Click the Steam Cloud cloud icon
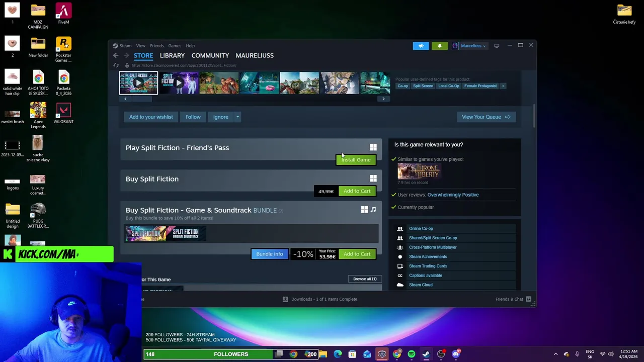Image resolution: width=644 pixels, height=362 pixels. (x=400, y=285)
